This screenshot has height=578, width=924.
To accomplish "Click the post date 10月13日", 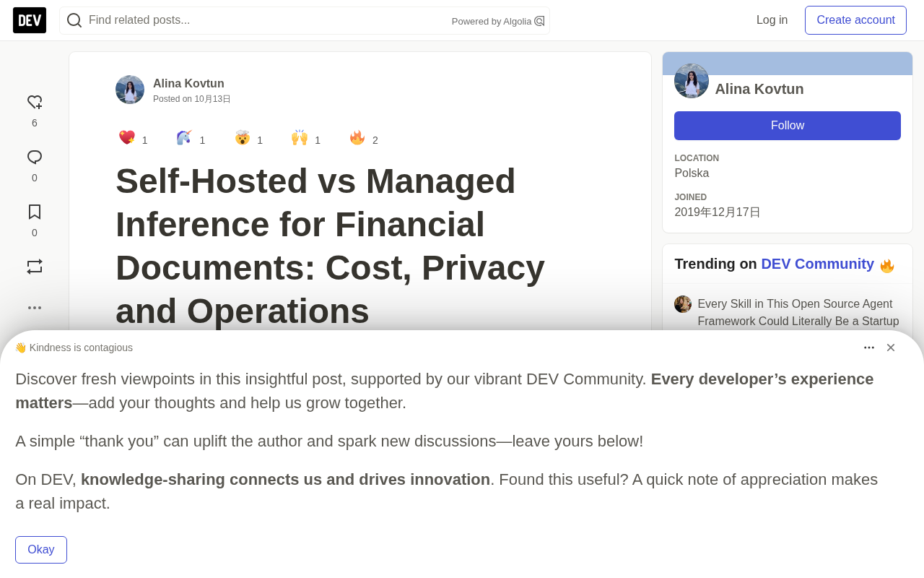I will click(x=212, y=99).
